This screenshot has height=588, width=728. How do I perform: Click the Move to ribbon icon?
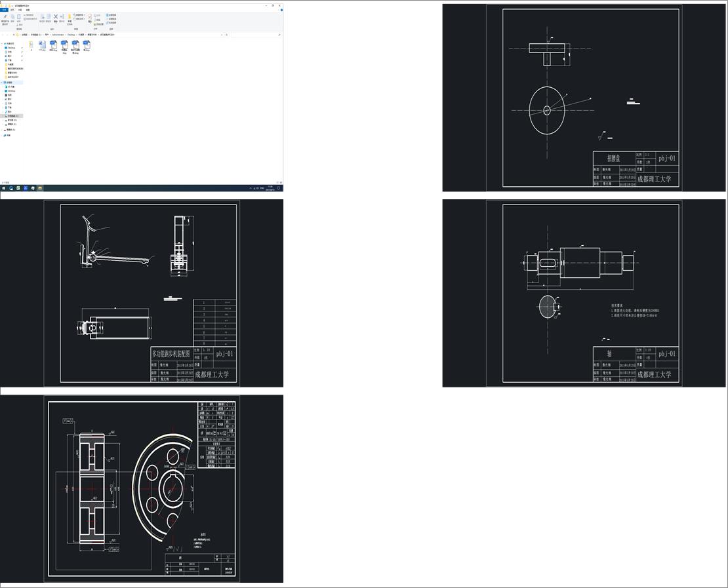pyautogui.click(x=42, y=16)
